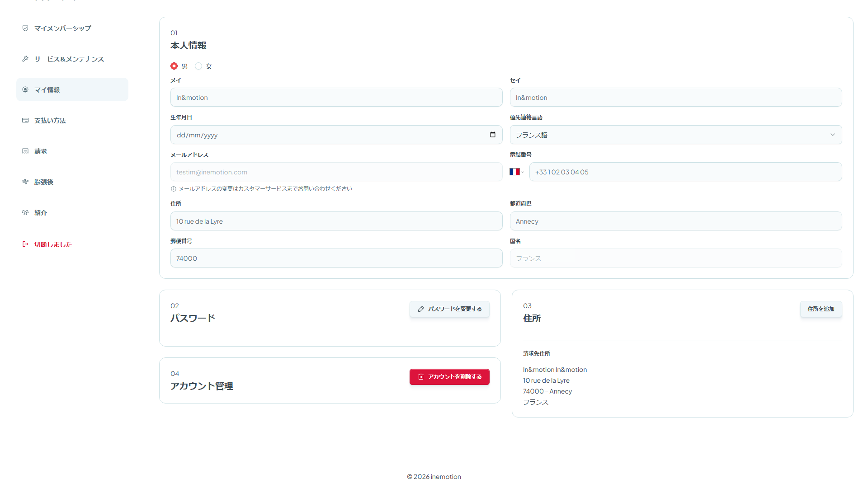Select the 男 radio button
Image resolution: width=868 pixels, height=488 pixels.
click(x=174, y=66)
